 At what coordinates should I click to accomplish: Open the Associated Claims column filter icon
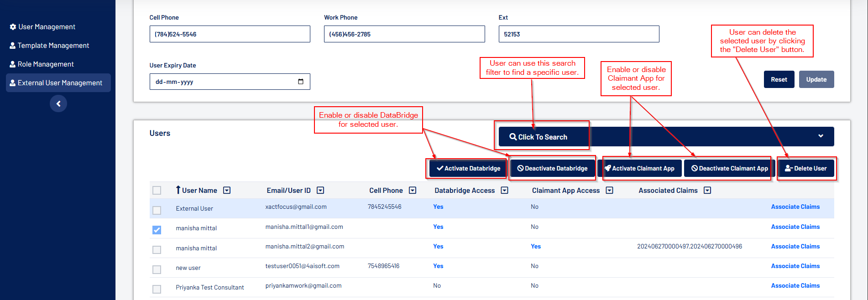click(x=707, y=191)
